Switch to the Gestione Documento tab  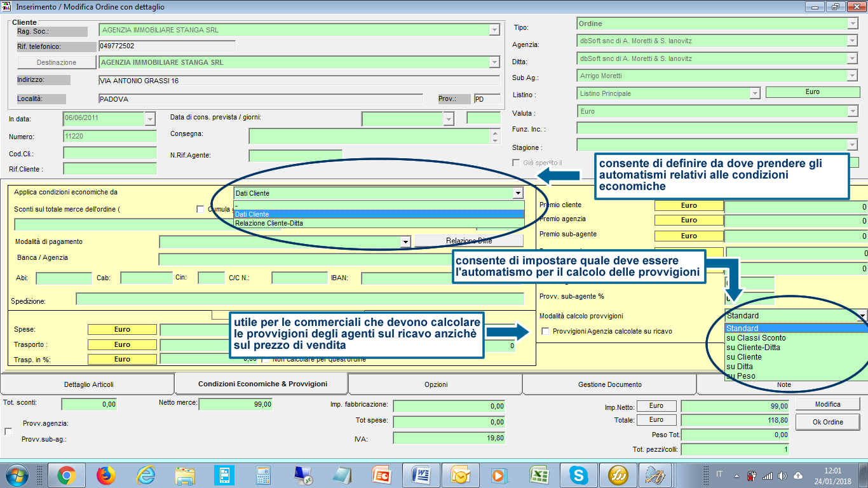tap(609, 384)
